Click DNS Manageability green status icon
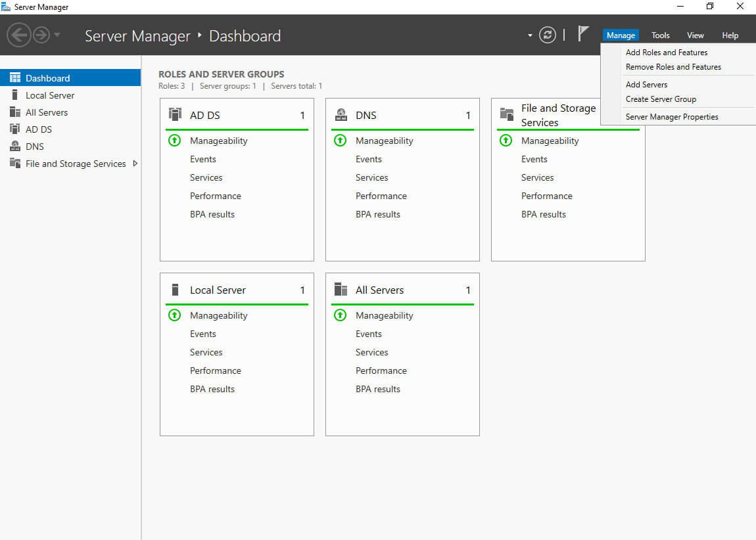756x540 pixels. point(341,140)
